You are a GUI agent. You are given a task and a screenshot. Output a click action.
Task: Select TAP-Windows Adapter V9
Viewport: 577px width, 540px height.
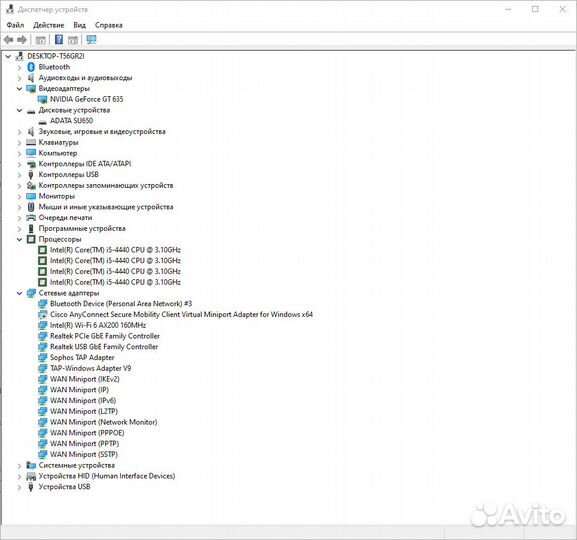coord(91,368)
